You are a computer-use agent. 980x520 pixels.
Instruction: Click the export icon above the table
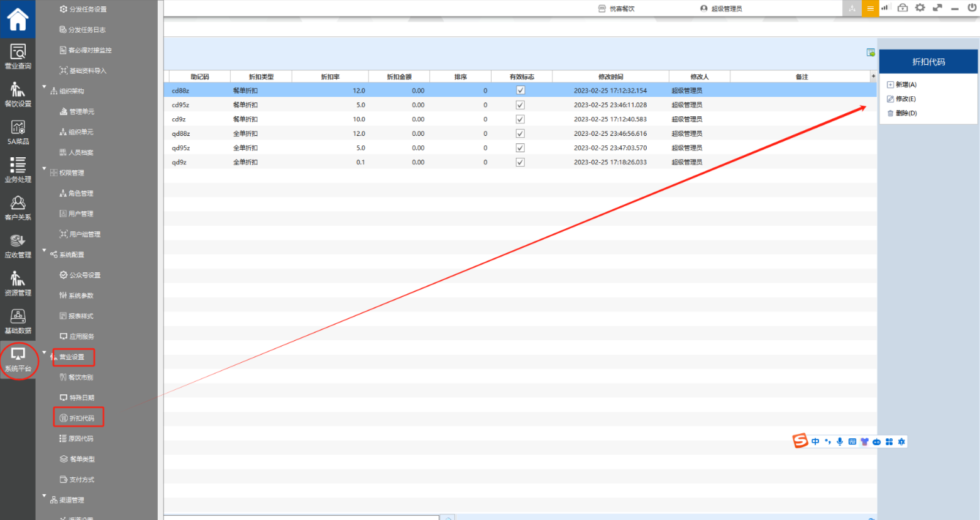871,53
